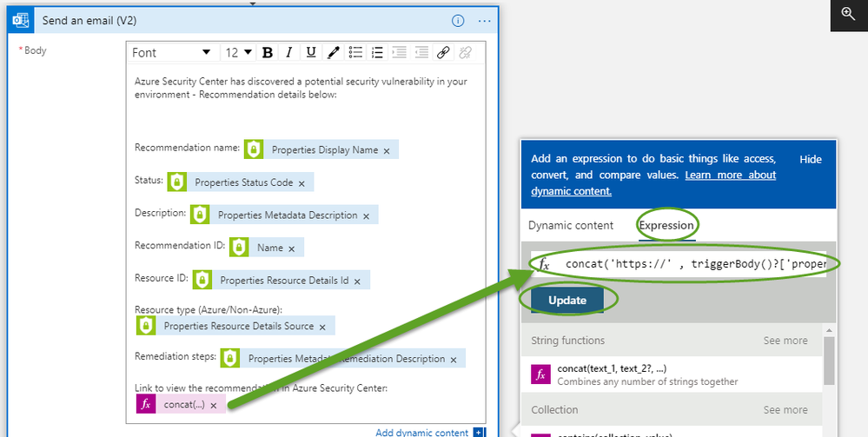This screenshot has height=437, width=868.
Task: See more String functions
Action: pyautogui.click(x=785, y=341)
